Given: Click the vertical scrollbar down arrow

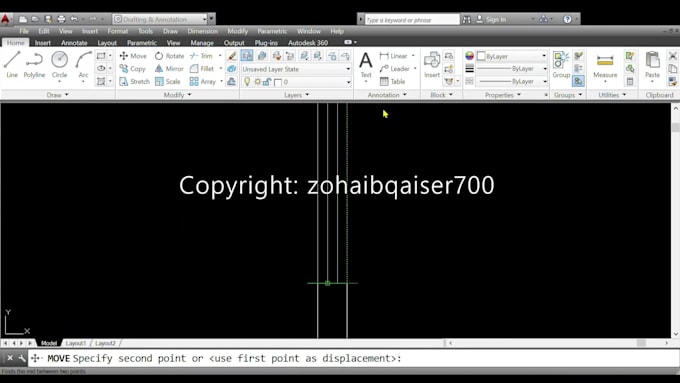Looking at the screenshot, I should click(x=676, y=334).
